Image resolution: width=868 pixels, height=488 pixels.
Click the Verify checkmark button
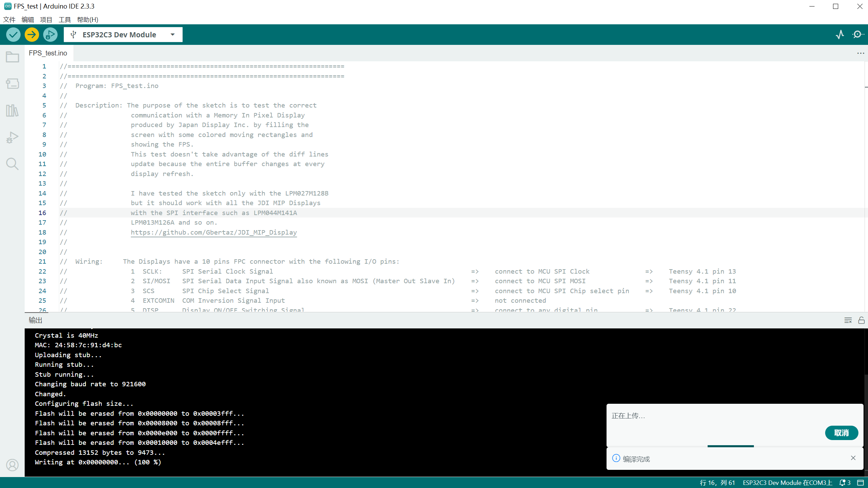click(13, 35)
